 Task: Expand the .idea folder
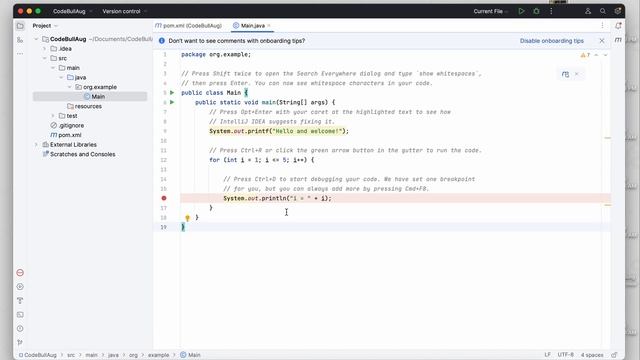click(44, 49)
